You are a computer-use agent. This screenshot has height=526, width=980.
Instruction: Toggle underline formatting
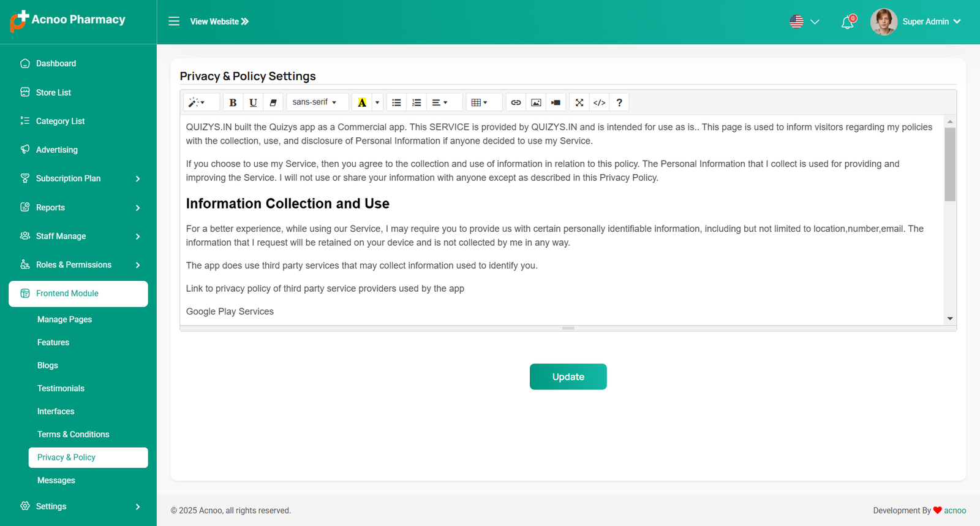(x=253, y=102)
